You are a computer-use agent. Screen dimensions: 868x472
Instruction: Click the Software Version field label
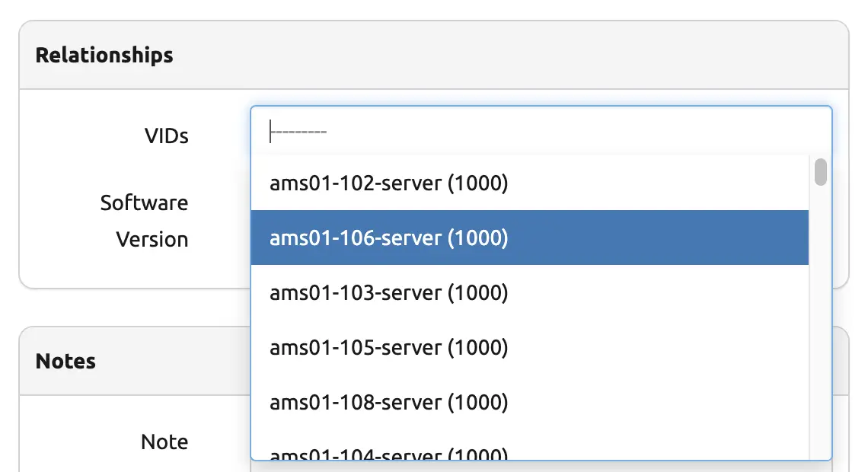(x=145, y=221)
